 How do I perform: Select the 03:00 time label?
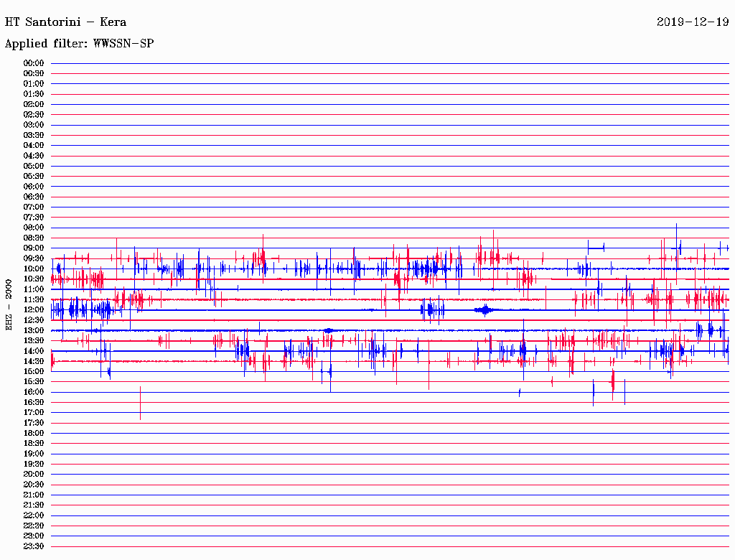(34, 125)
